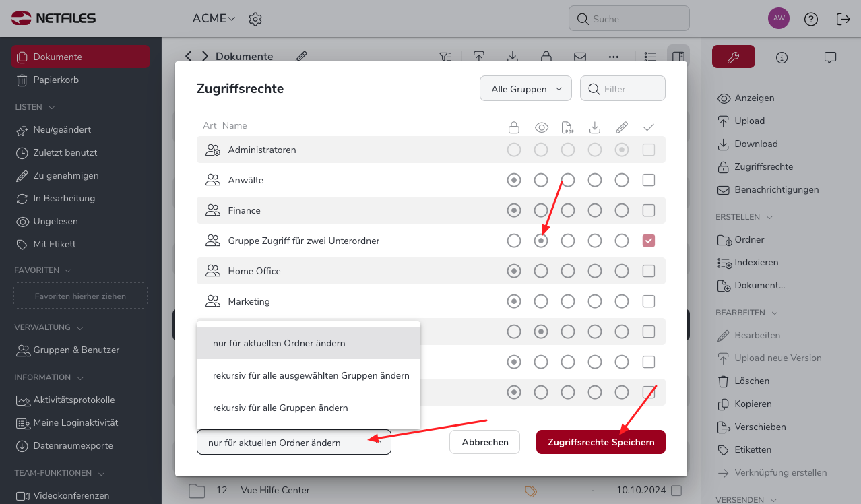Check the checkbox for Anwälte group
The width and height of the screenshot is (861, 504).
(649, 180)
